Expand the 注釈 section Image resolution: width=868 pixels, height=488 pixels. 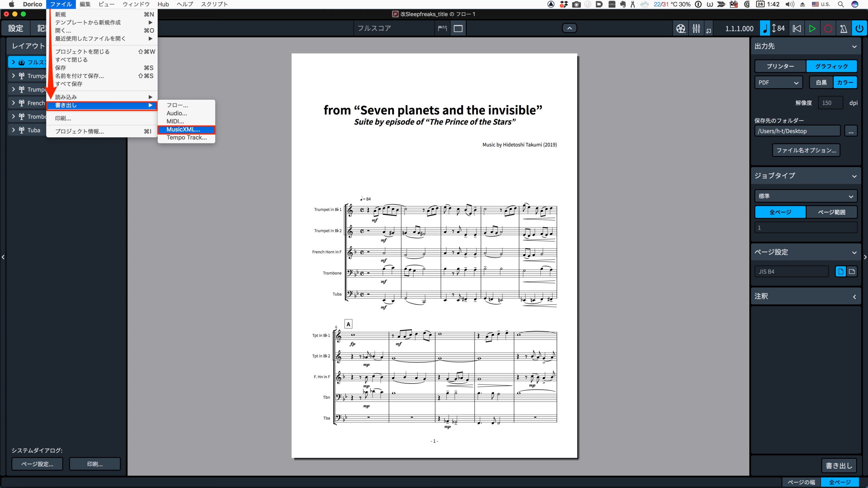tap(854, 297)
